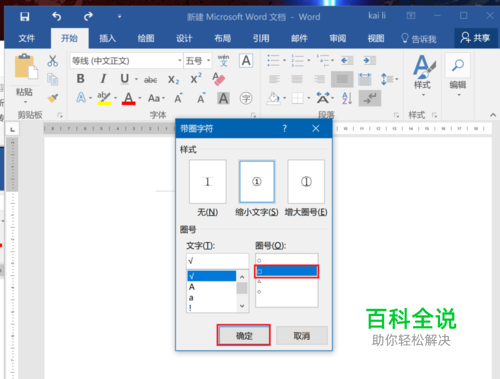Image resolution: width=500 pixels, height=379 pixels.
Task: Switch to the 视图 tab
Action: [x=376, y=38]
